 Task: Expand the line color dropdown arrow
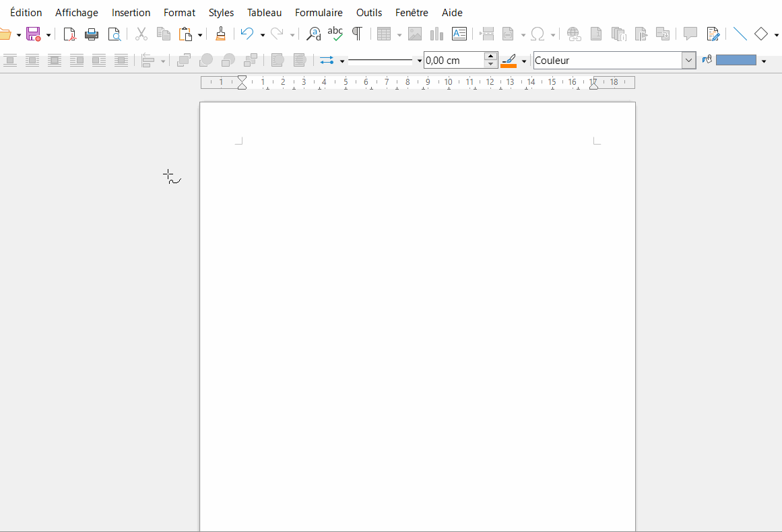coord(524,61)
